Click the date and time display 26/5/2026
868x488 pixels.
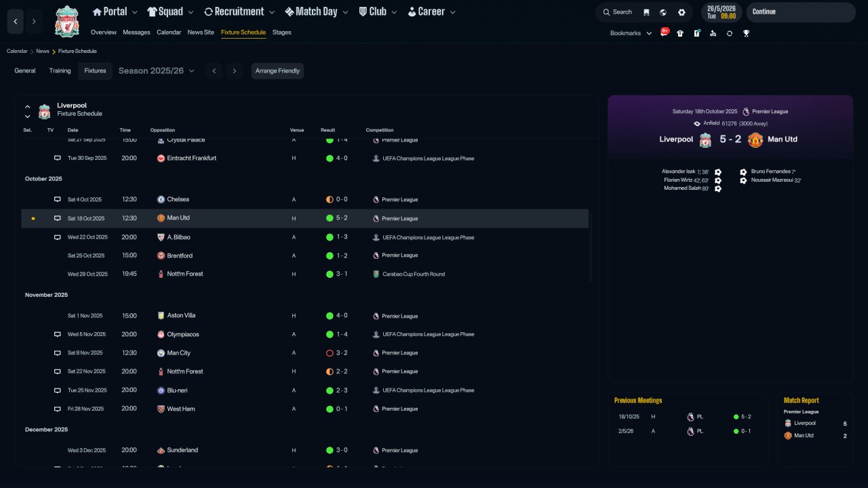(x=722, y=12)
